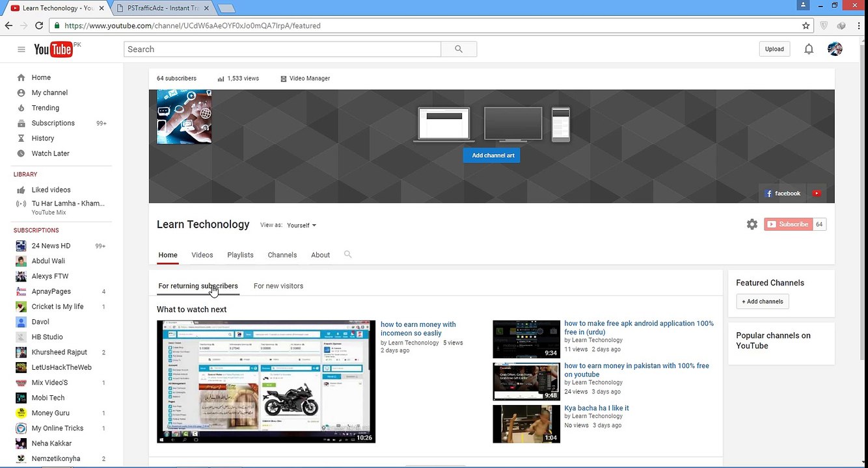
Task: Open Watch Later via clock icon
Action: (x=21, y=153)
